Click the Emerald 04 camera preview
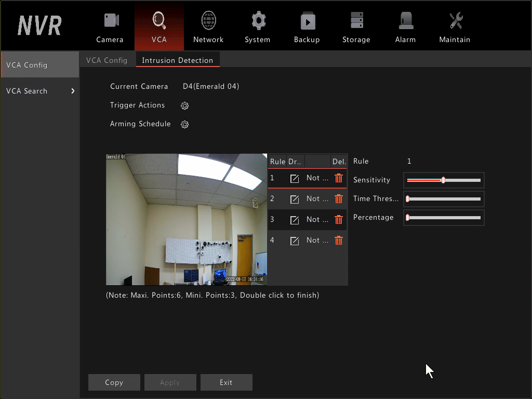 pos(186,219)
